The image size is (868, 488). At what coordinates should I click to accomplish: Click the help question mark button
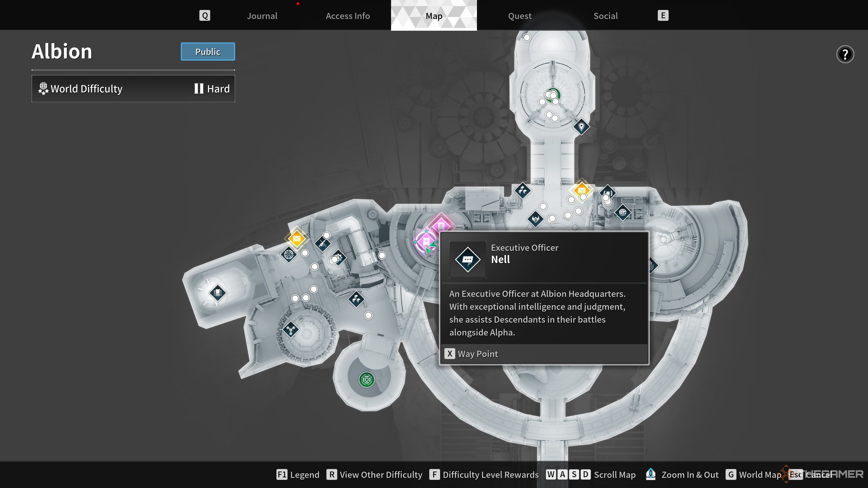coord(845,54)
